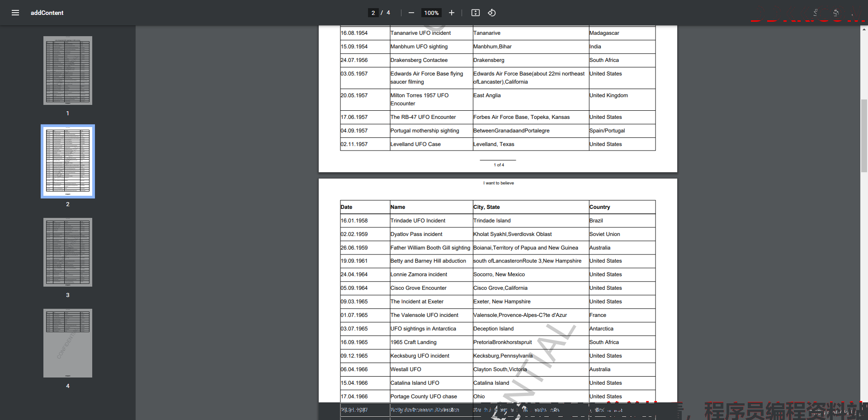The image size is (868, 420).
Task: Jump to page 3 thumbnail
Action: pyautogui.click(x=68, y=252)
